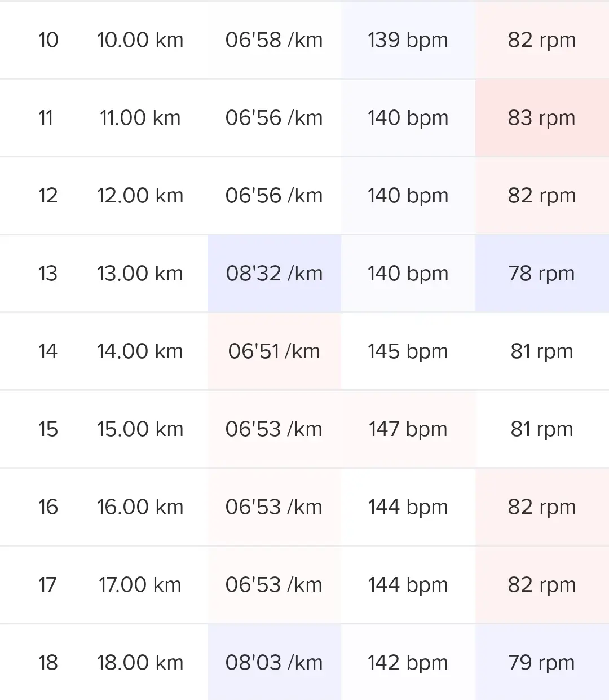Select the 16.00 km distance cell
609x700 pixels.
(x=140, y=507)
